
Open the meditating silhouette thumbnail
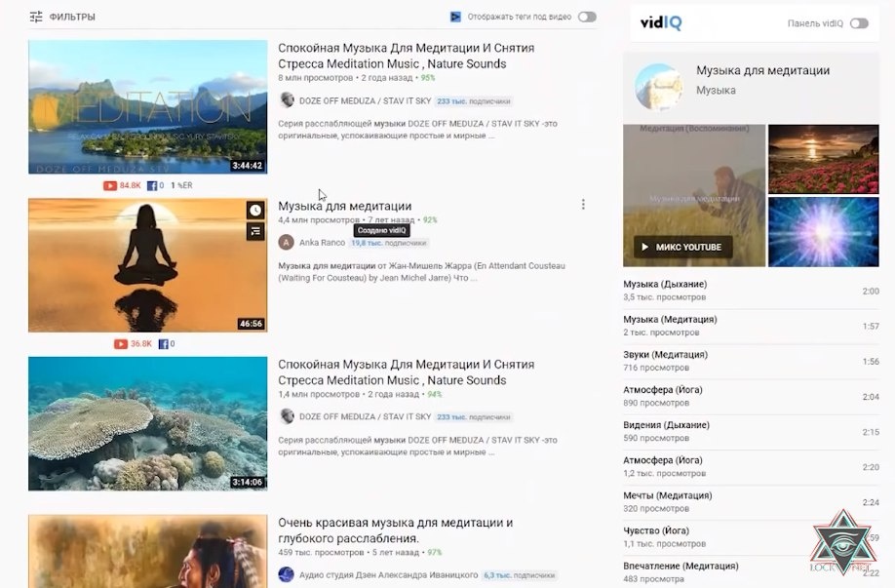(148, 265)
